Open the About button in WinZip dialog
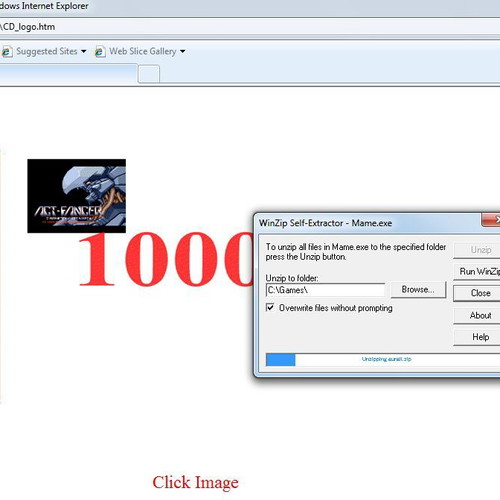 click(x=477, y=315)
